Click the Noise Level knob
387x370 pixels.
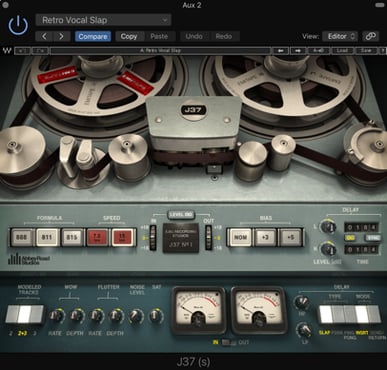click(x=136, y=316)
